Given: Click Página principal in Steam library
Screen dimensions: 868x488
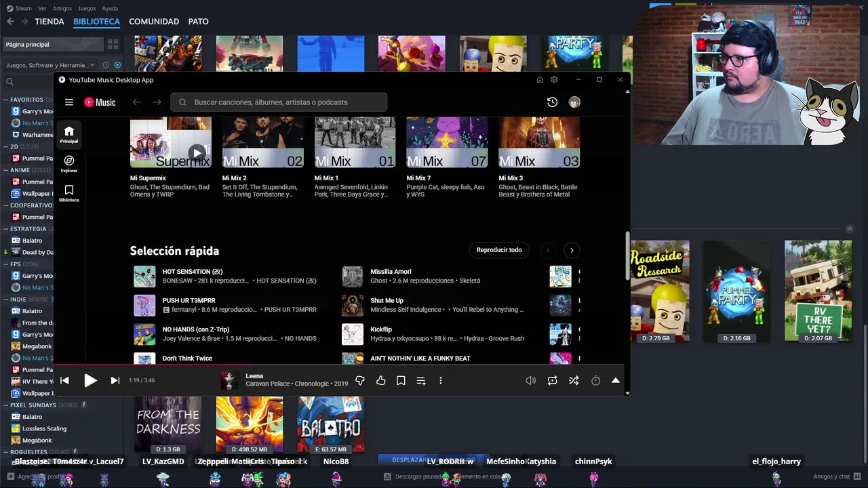Looking at the screenshot, I should pos(53,44).
